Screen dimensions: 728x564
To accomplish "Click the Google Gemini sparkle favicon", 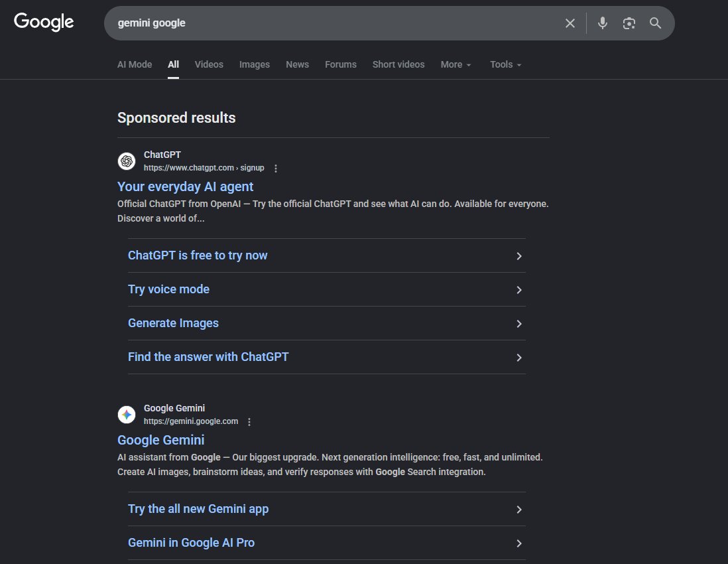I will click(x=126, y=415).
